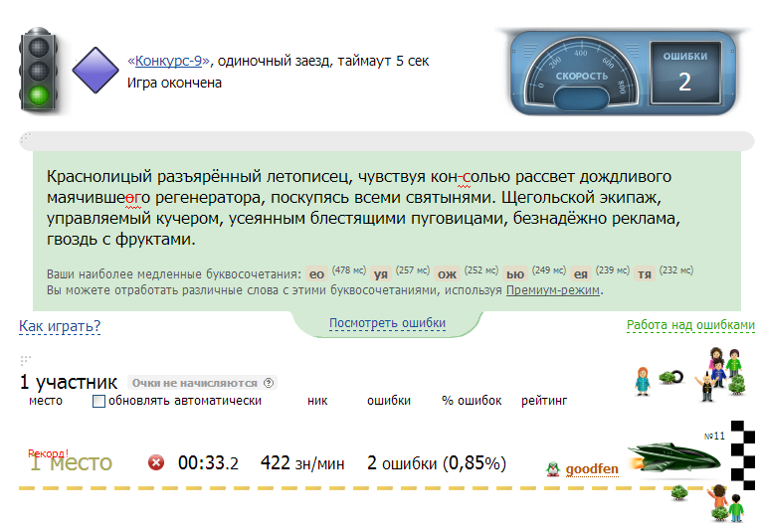Click the purple diamond game-type icon
This screenshot has width=761, height=532.
tap(95, 70)
